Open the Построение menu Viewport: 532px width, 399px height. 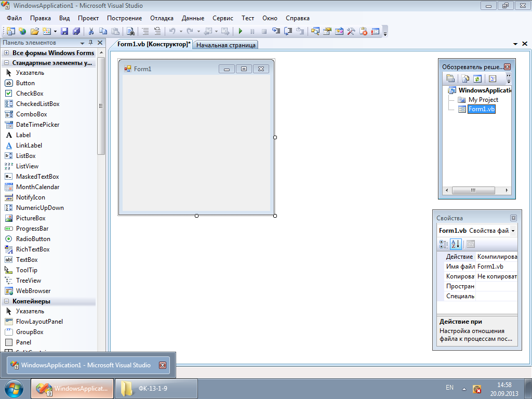pos(125,18)
